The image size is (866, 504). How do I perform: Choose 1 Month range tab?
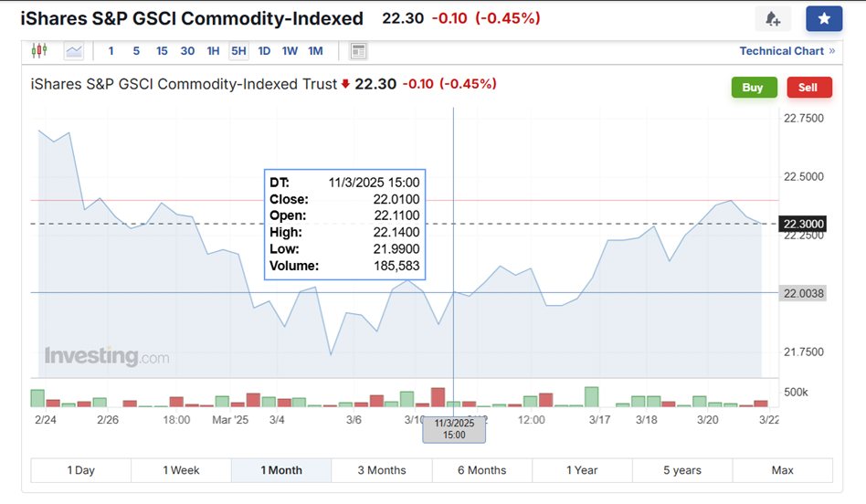pos(281,470)
